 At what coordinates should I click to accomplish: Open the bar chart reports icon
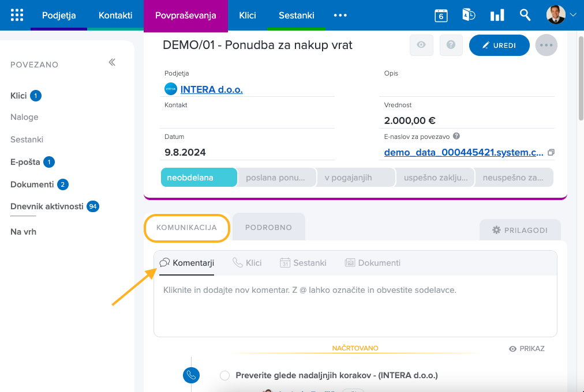(497, 16)
